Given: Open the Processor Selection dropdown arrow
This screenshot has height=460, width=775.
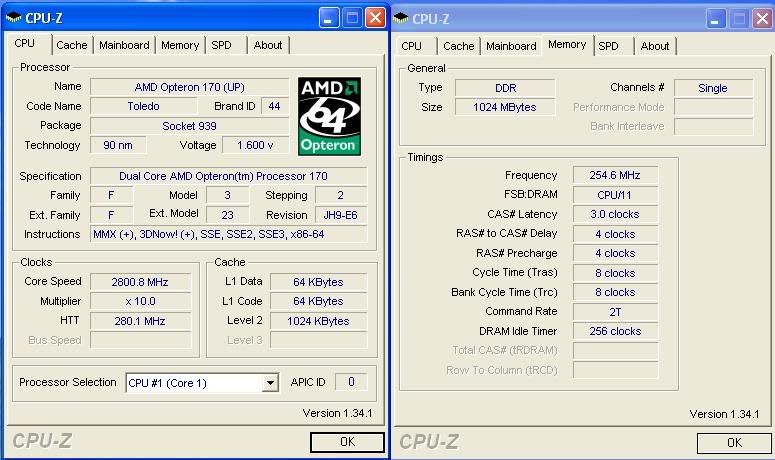Looking at the screenshot, I should point(270,383).
